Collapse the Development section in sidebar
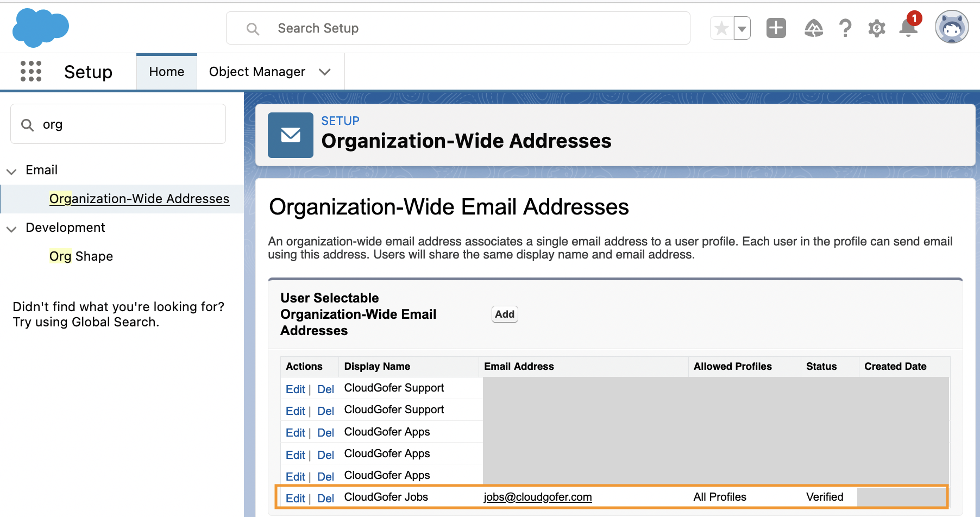Image resolution: width=980 pixels, height=517 pixels. click(11, 229)
